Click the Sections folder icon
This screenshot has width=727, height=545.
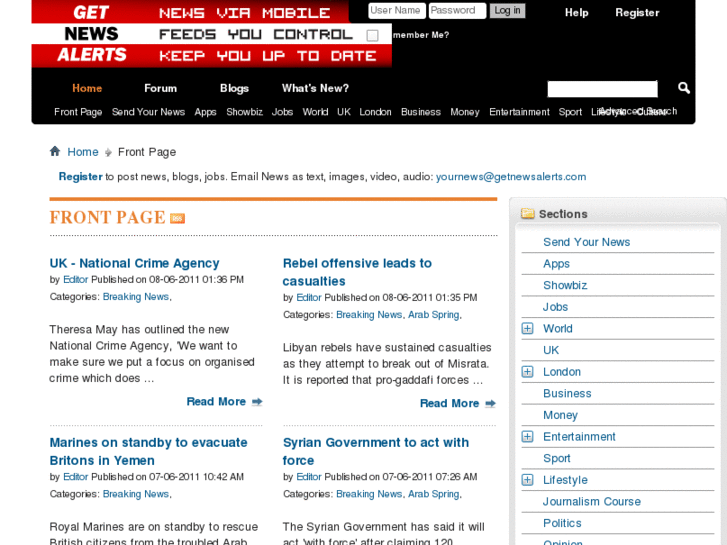point(528,213)
